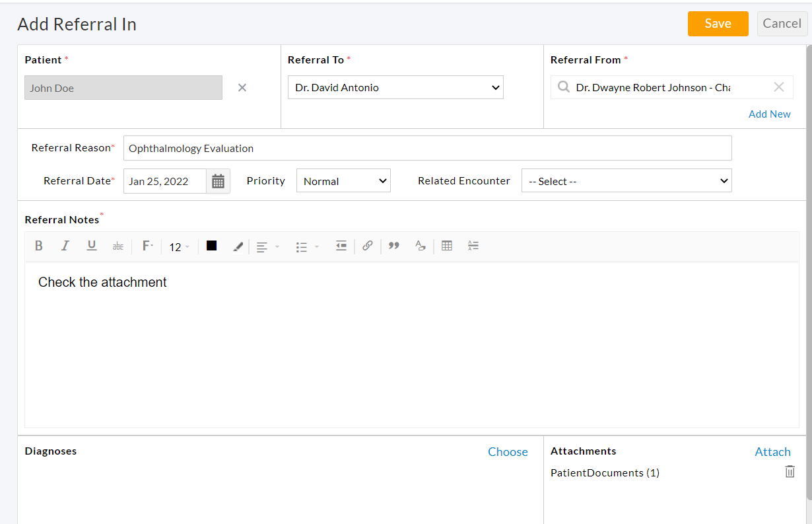Delete the PatientDocuments attachment with trash icon
Image resolution: width=812 pixels, height=524 pixels.
pyautogui.click(x=790, y=471)
